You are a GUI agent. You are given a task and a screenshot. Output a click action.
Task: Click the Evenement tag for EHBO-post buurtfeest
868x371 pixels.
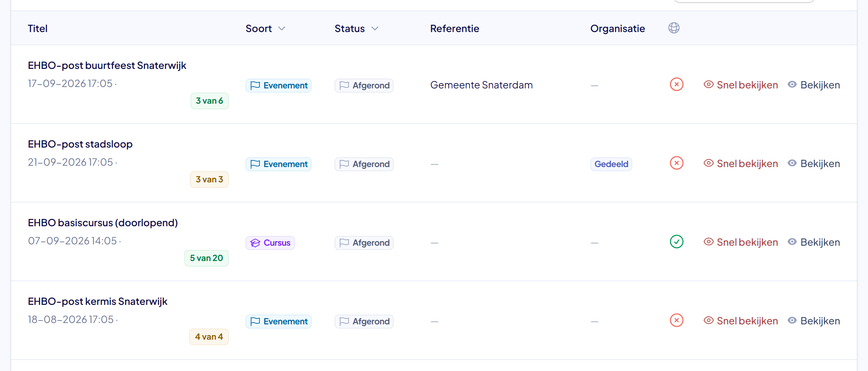tap(279, 86)
